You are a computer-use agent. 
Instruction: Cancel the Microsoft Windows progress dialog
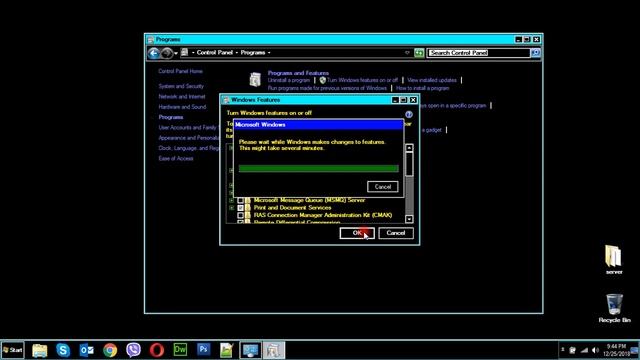[382, 187]
